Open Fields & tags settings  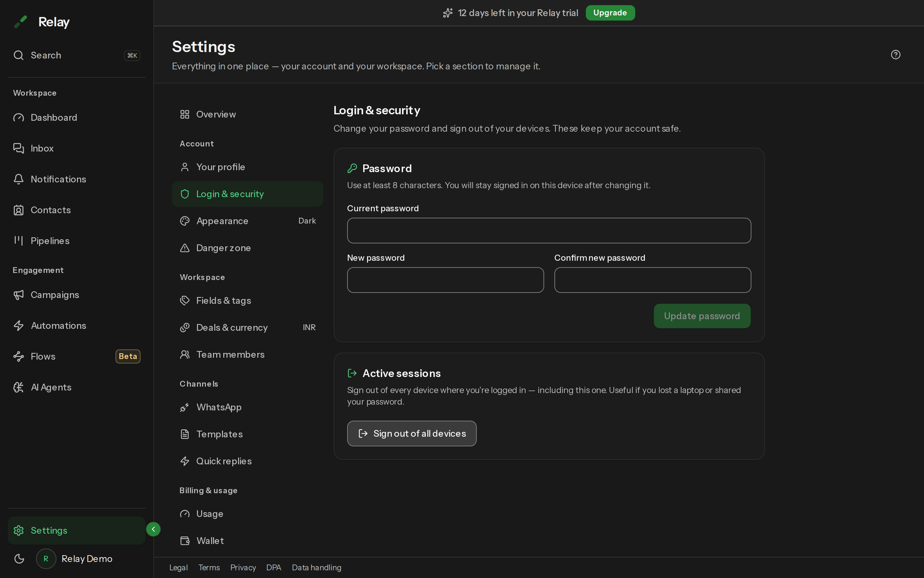[x=247, y=301]
